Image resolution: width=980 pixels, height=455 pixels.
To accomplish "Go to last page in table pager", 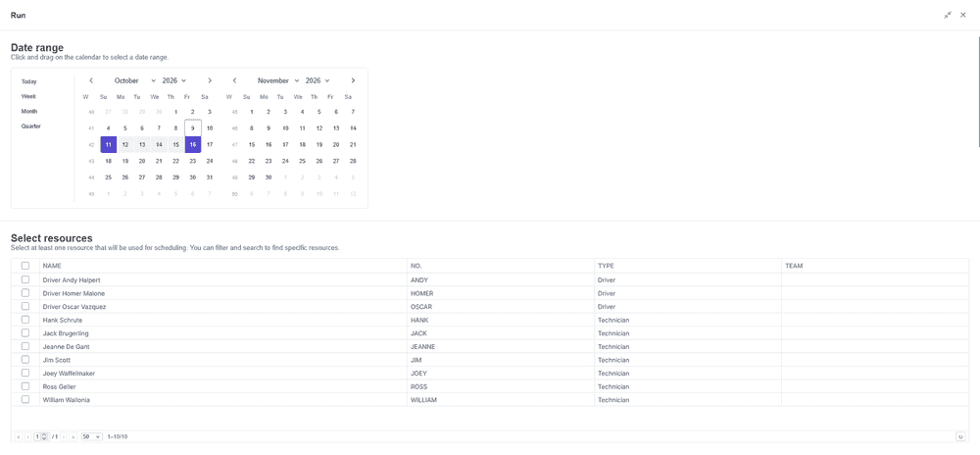I will 73,436.
